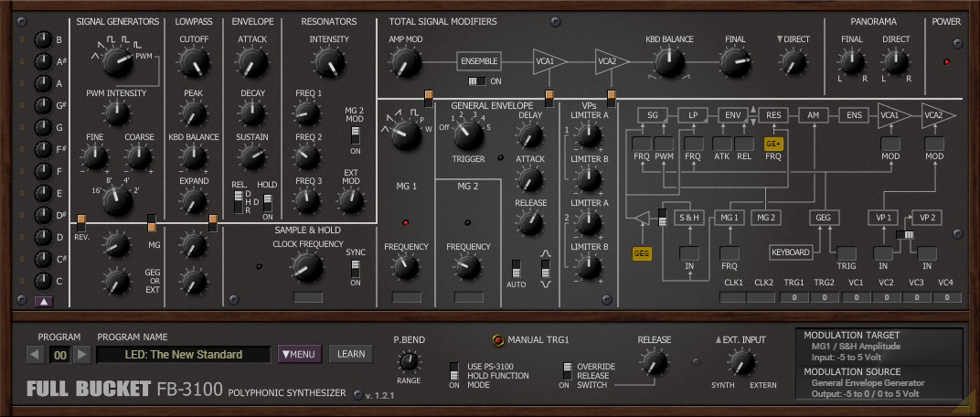Click the EXT. INPUT synth/extern knob
980x417 pixels.
click(742, 363)
